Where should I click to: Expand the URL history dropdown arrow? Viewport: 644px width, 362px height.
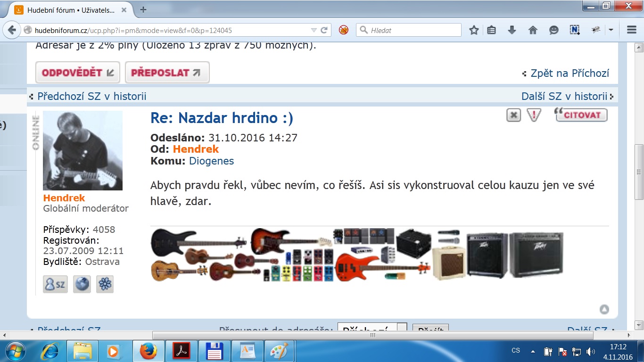[x=314, y=30]
